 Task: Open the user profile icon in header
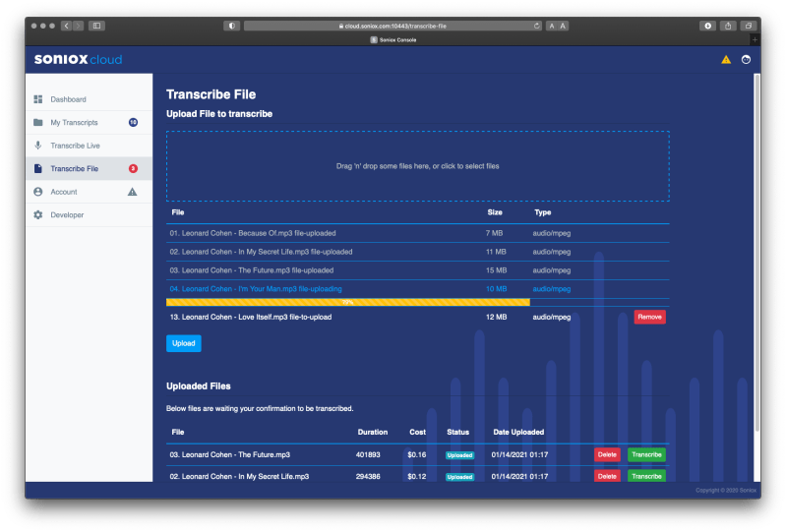746,60
